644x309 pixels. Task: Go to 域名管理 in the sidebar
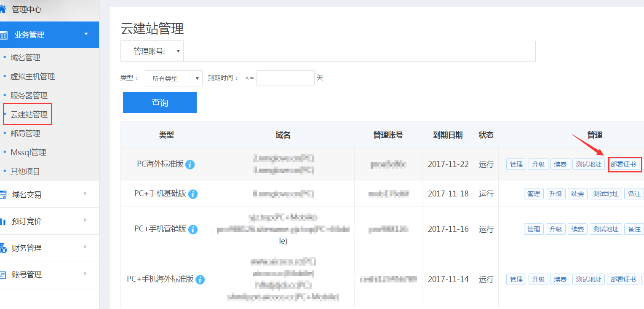(25, 58)
